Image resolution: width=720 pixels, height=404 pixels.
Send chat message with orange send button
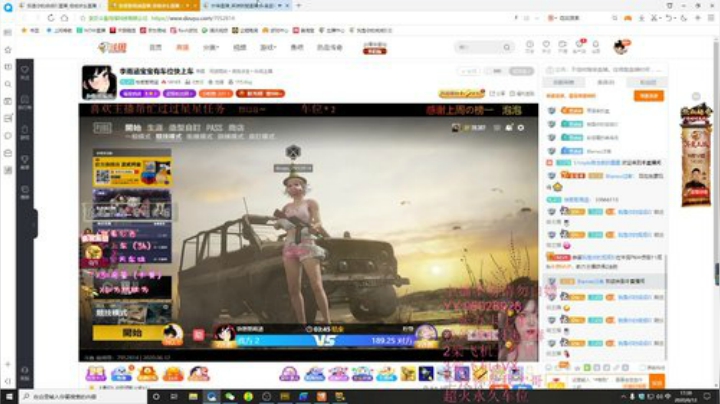tap(657, 382)
